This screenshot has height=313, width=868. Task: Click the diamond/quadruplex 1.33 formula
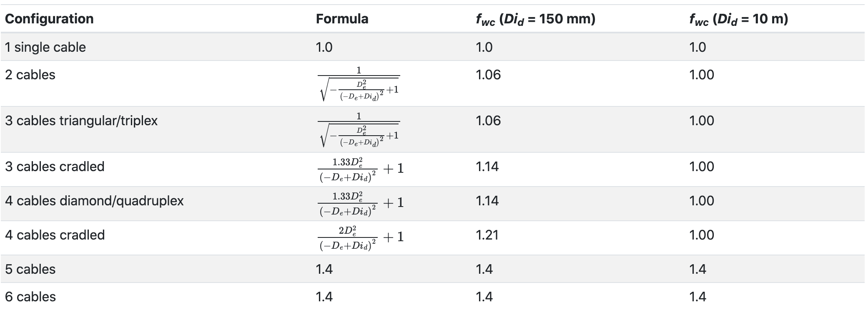click(361, 204)
